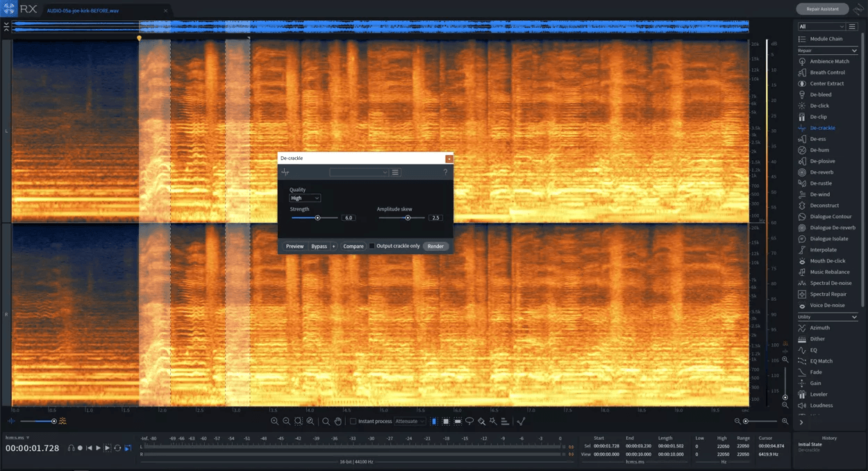Open help in De-crackle dialog
Screen dimensions: 868x471
[x=445, y=172]
